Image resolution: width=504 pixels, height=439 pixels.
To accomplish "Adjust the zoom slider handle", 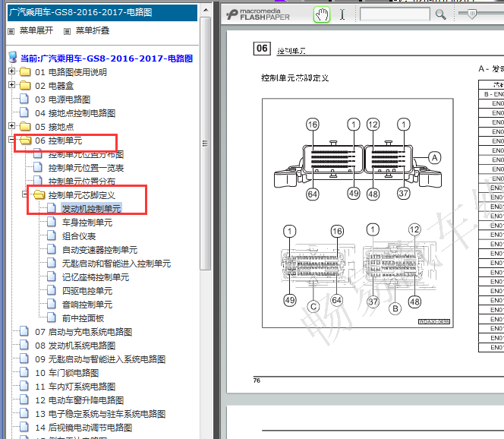I will (x=471, y=14).
